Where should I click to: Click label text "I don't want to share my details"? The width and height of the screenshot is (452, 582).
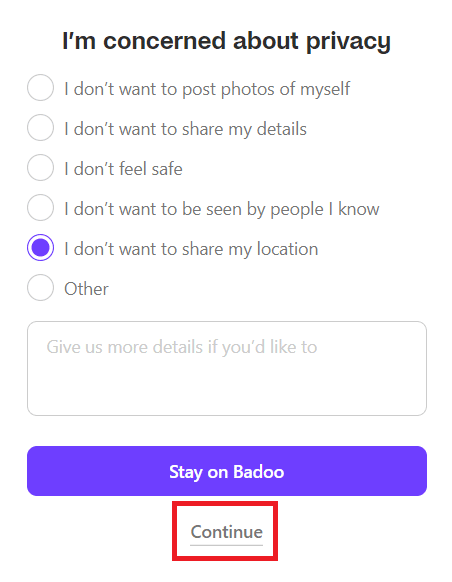[185, 129]
